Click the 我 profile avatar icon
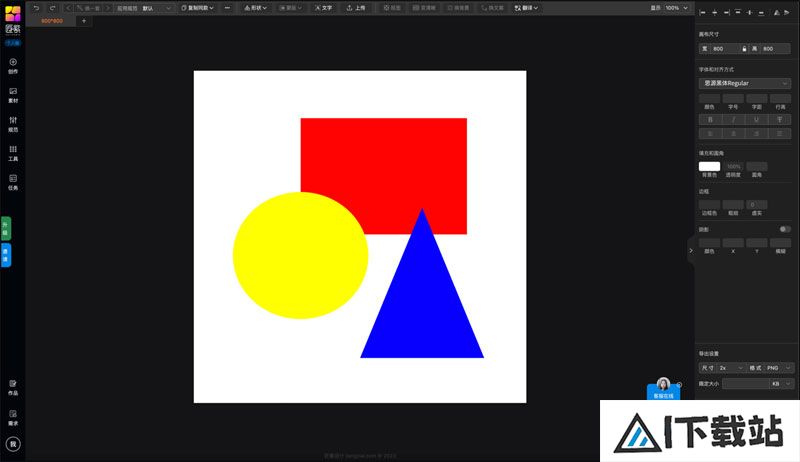The height and width of the screenshot is (462, 800). click(x=13, y=444)
